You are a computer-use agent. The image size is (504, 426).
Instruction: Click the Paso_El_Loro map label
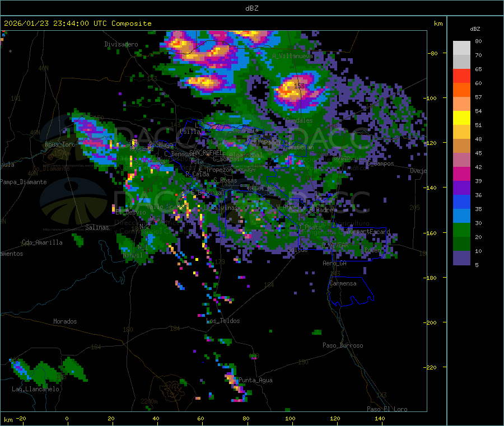point(388,409)
